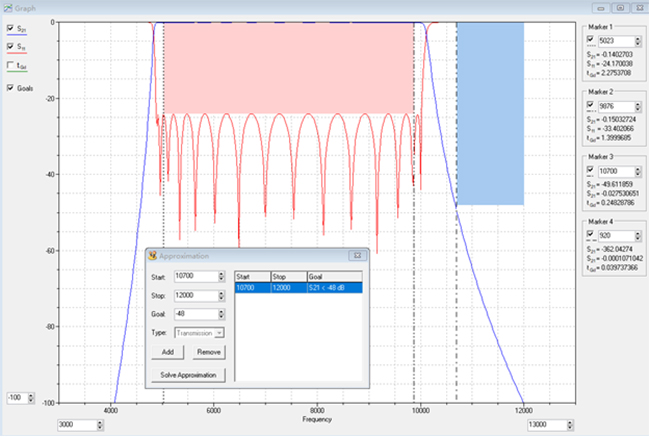Image resolution: width=650 pixels, height=437 pixels.
Task: Toggle the S21 trace checkbox
Action: click(x=10, y=30)
